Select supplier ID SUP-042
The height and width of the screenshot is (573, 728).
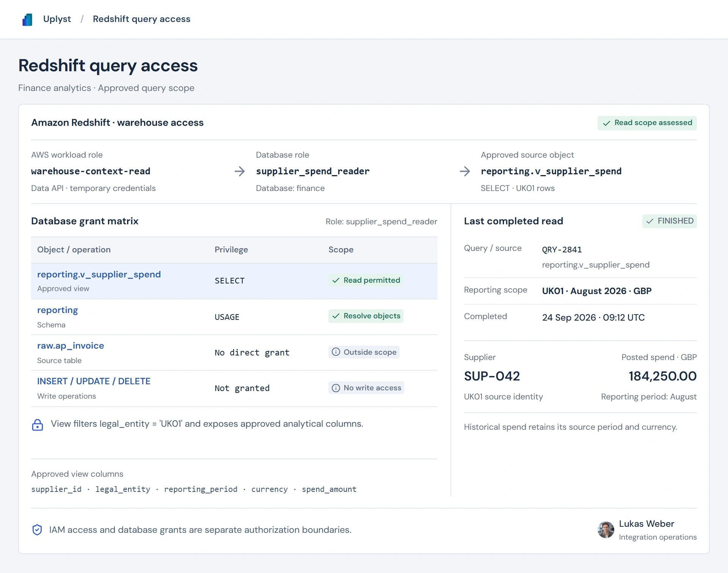pos(492,376)
